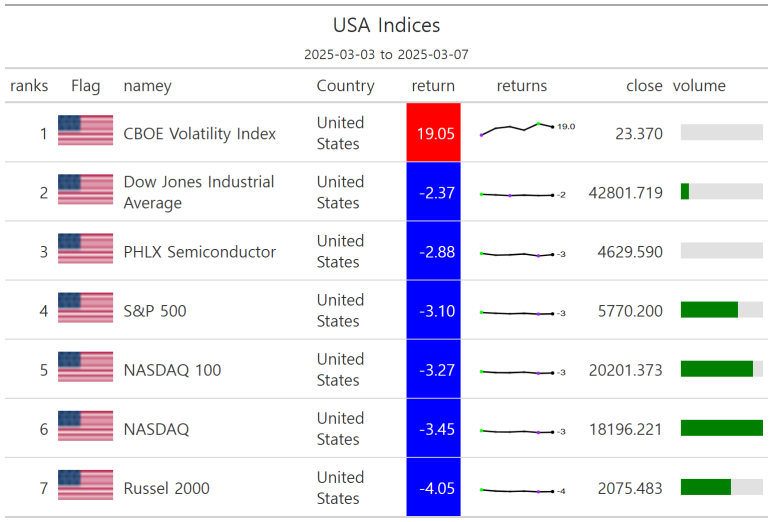
Task: Click the PHLX Semiconductor name
Action: pyautogui.click(x=200, y=252)
